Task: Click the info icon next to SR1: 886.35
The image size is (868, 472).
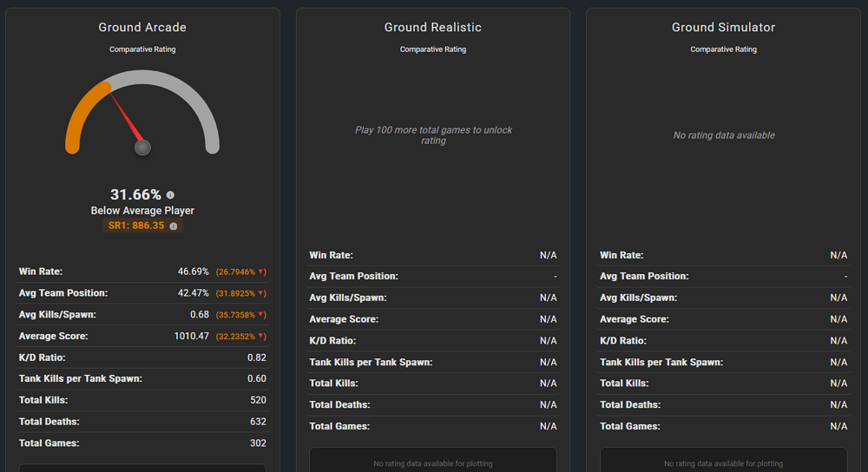Action: pos(174,226)
